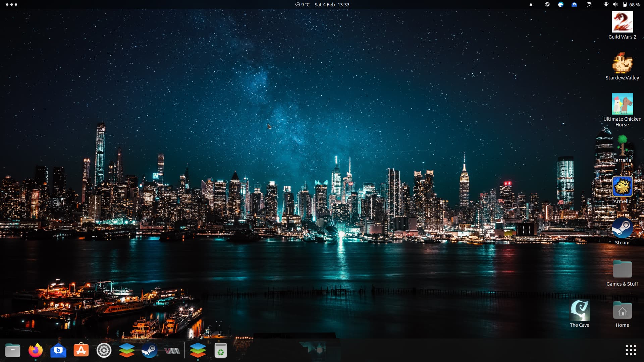Click the volume speaker icon in top bar

pyautogui.click(x=615, y=5)
